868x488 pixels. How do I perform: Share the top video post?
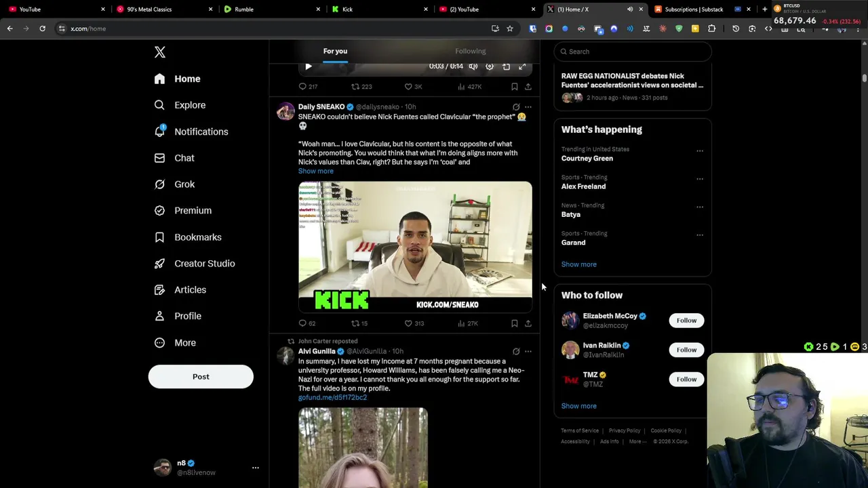click(528, 87)
